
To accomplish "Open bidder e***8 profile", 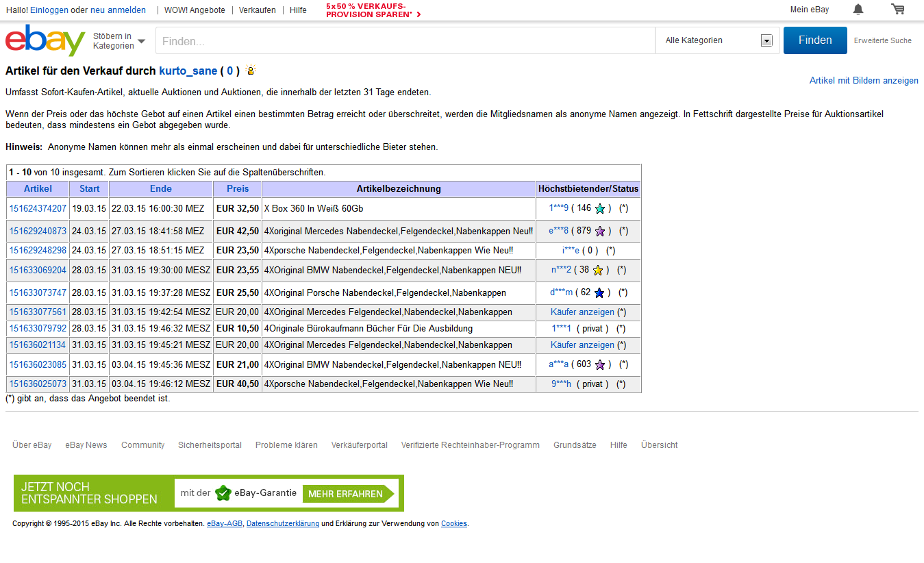I will click(x=558, y=231).
